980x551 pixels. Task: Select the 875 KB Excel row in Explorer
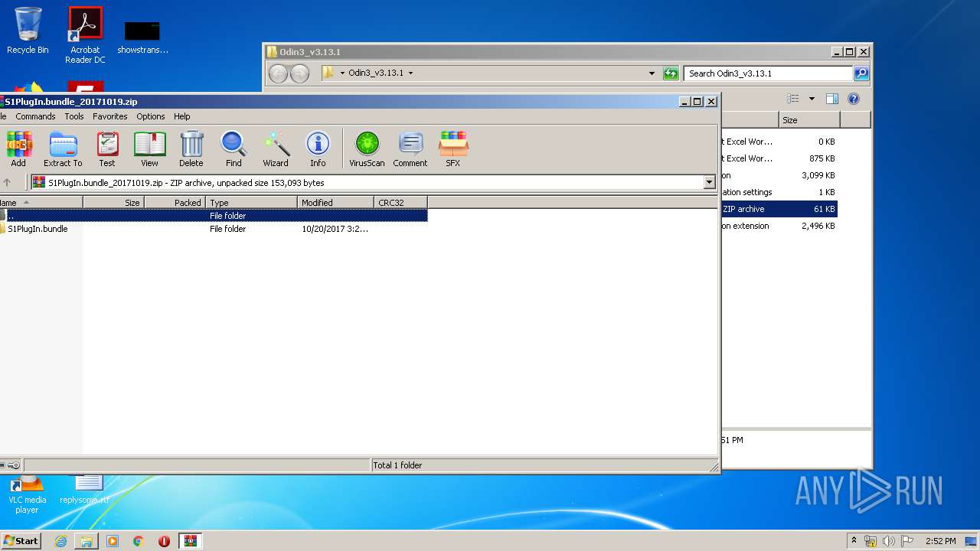779,158
